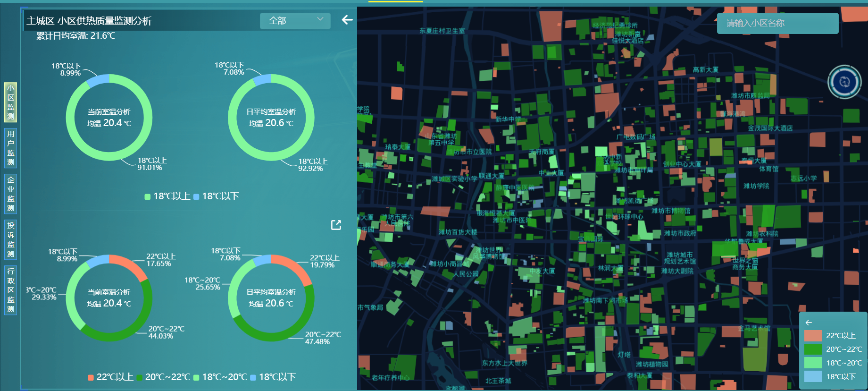Image resolution: width=868 pixels, height=391 pixels.
Task: Toggle 18℃~20℃ legend in lower charts
Action: pyautogui.click(x=220, y=377)
